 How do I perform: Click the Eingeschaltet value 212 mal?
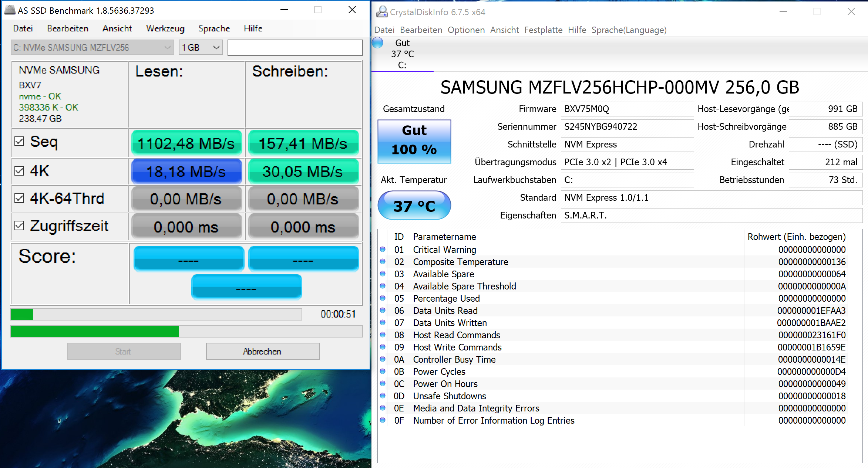(x=825, y=162)
